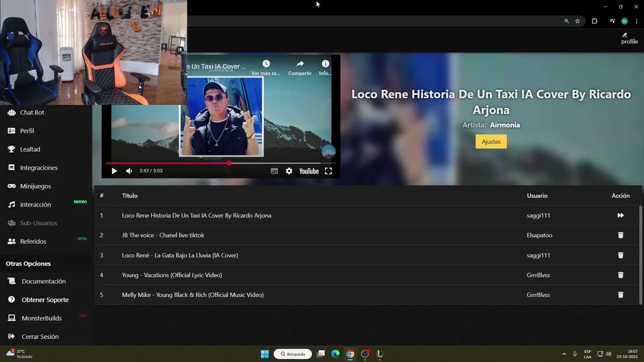The width and height of the screenshot is (644, 362).
Task: Click the profile image in header
Action: pyautogui.click(x=629, y=39)
